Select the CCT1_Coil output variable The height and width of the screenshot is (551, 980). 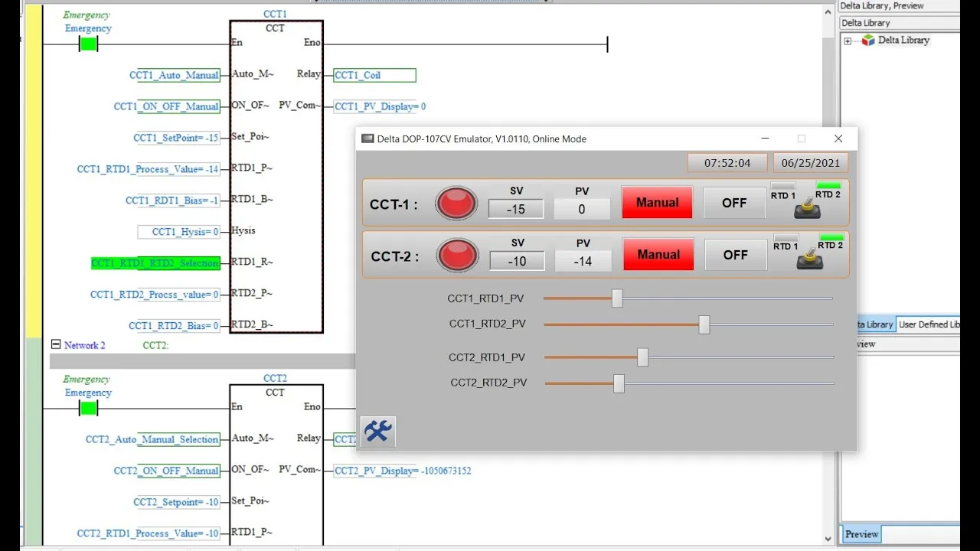point(374,75)
